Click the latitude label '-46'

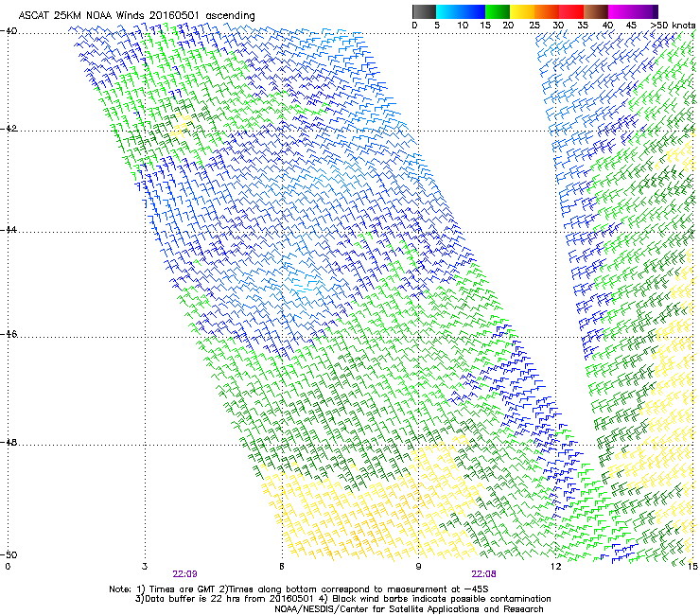pyautogui.click(x=9, y=334)
